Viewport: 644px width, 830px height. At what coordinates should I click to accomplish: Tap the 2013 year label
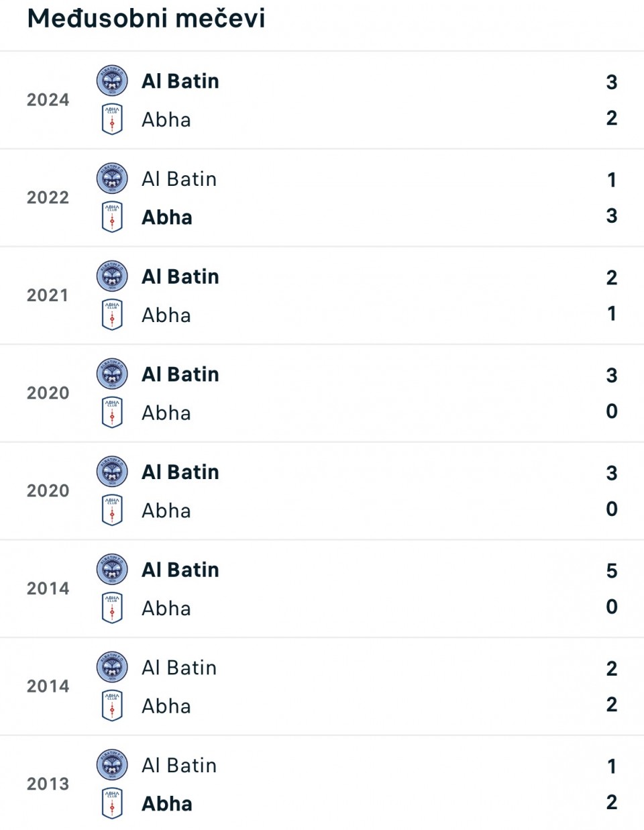coord(48,784)
